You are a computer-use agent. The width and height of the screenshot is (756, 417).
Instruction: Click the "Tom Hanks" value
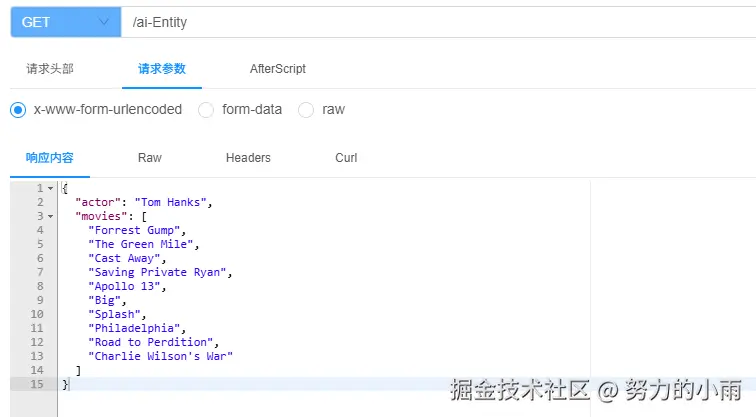[171, 202]
